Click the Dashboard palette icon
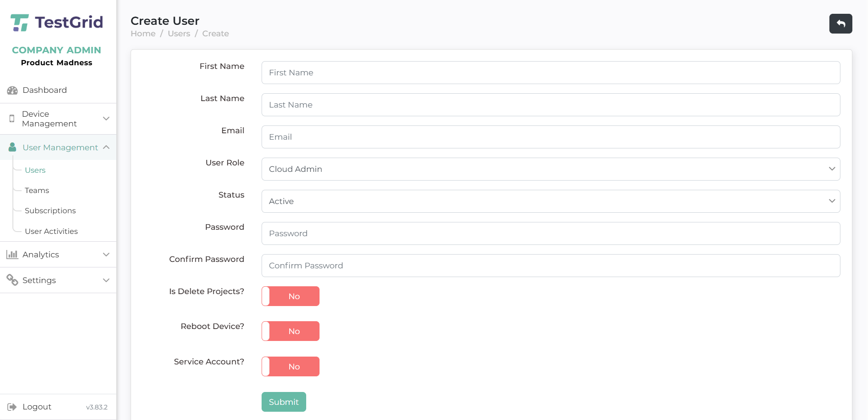Image resolution: width=868 pixels, height=420 pixels. (x=12, y=91)
